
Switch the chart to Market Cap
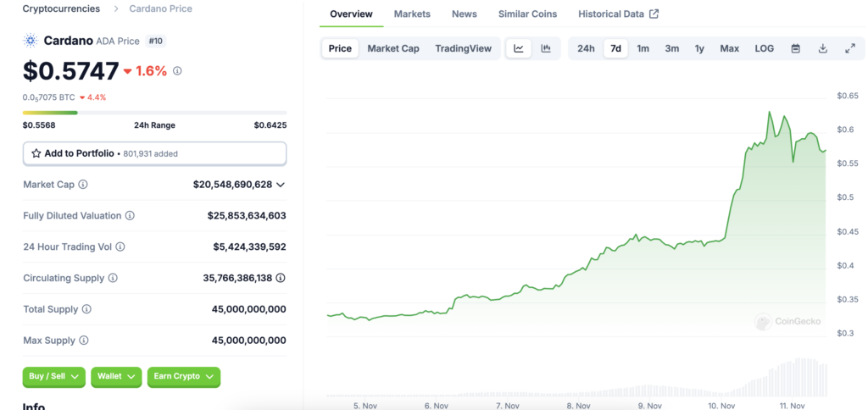point(392,48)
